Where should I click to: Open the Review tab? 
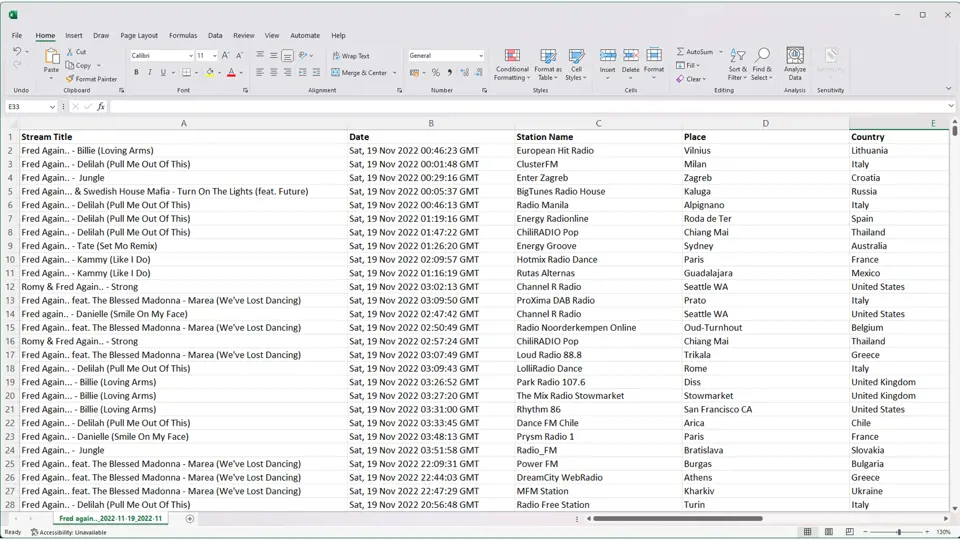pos(243,36)
